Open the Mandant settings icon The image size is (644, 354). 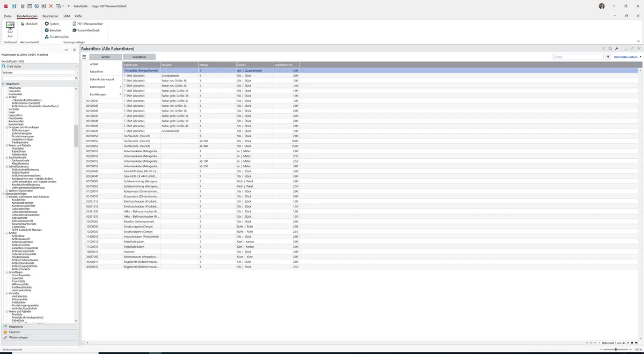pyautogui.click(x=22, y=24)
